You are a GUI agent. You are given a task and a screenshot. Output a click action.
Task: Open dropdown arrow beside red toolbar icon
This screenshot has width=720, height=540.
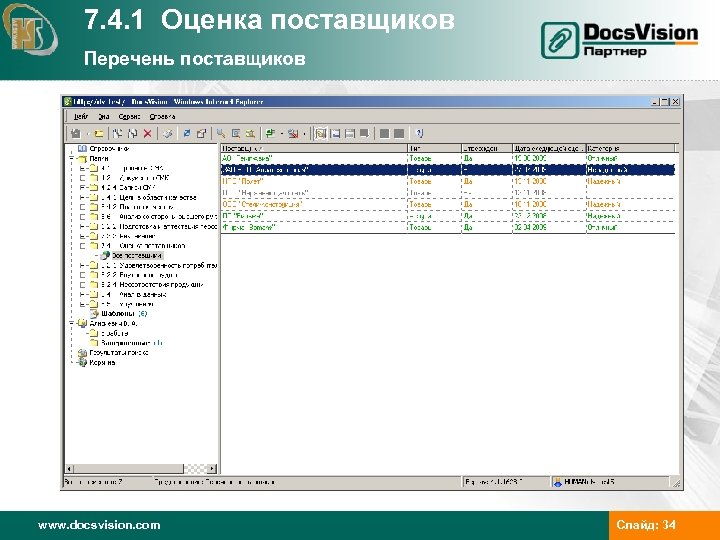coord(304,134)
